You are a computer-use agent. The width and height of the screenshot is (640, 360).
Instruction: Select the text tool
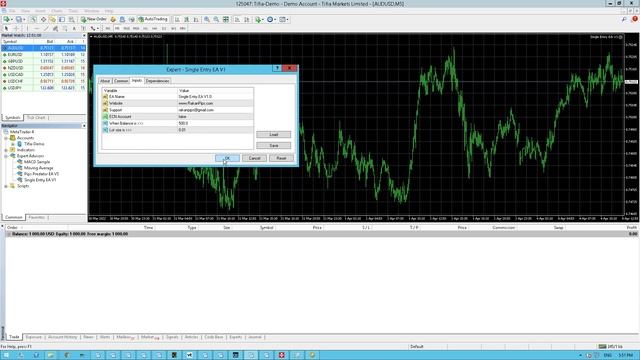74,29
